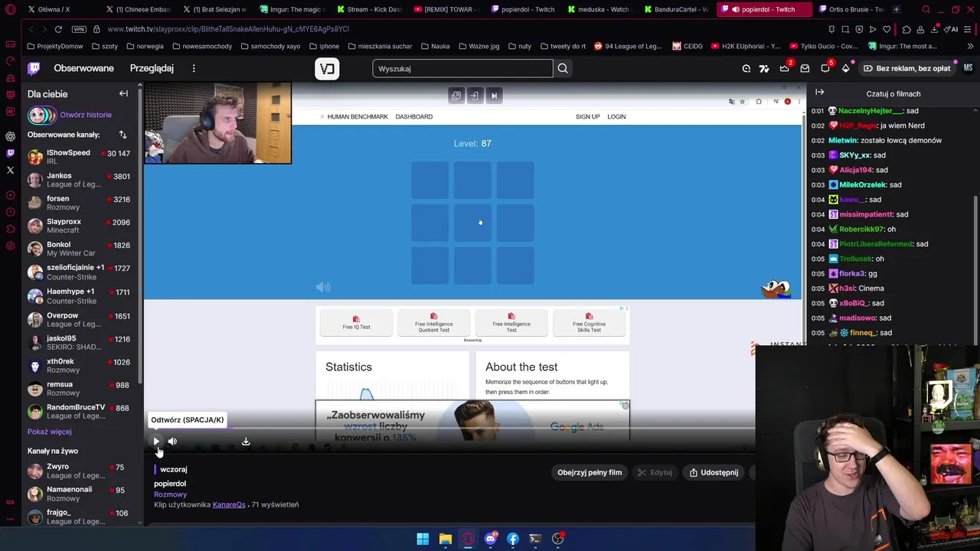Click the skip-next icon atop the clip
This screenshot has height=551, width=980.
pyautogui.click(x=494, y=96)
